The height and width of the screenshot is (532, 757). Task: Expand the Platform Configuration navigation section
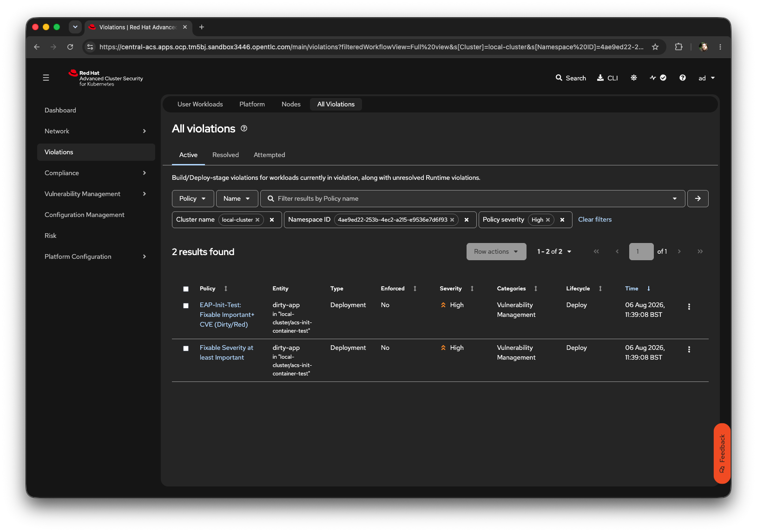click(96, 256)
